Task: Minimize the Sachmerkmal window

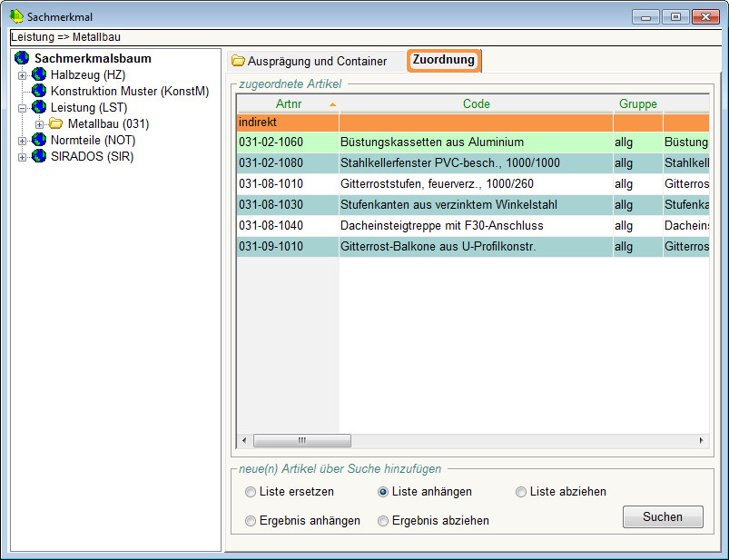Action: coord(645,17)
